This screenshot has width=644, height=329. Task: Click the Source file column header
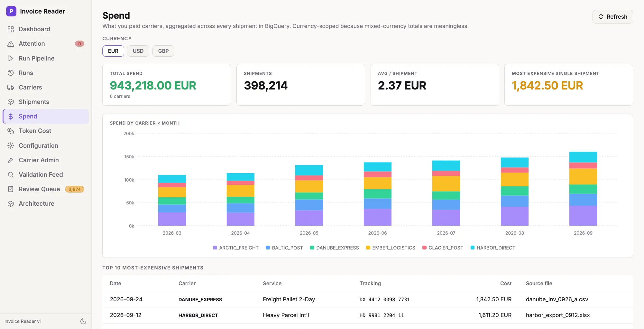click(539, 283)
